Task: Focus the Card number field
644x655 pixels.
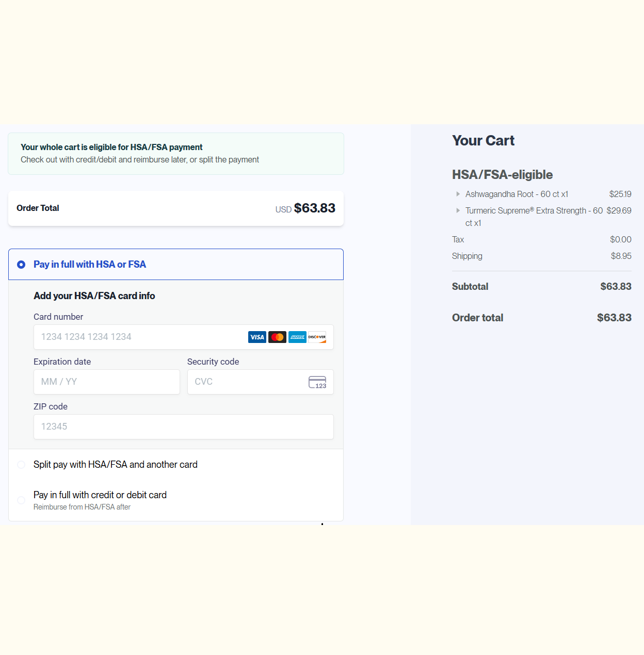Action: point(139,337)
